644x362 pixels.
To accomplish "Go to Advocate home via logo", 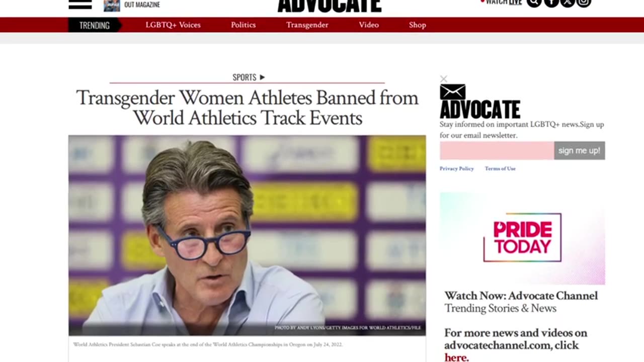I will click(330, 6).
